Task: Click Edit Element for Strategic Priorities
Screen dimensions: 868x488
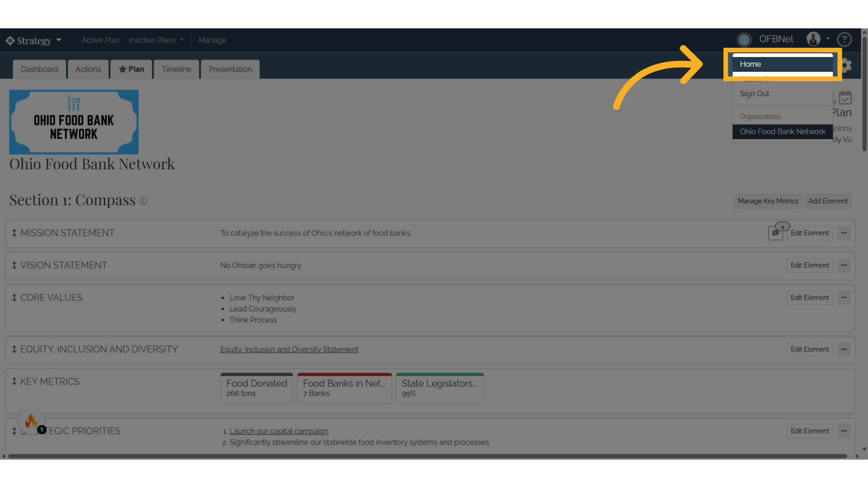Action: [x=810, y=431]
